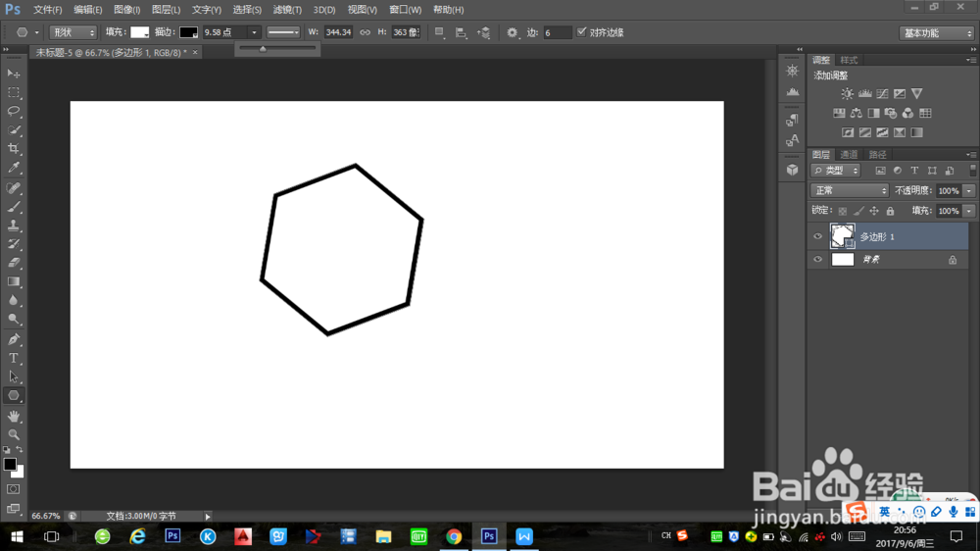Open the 滤镜(T) menu
980x551 pixels.
pos(287,9)
